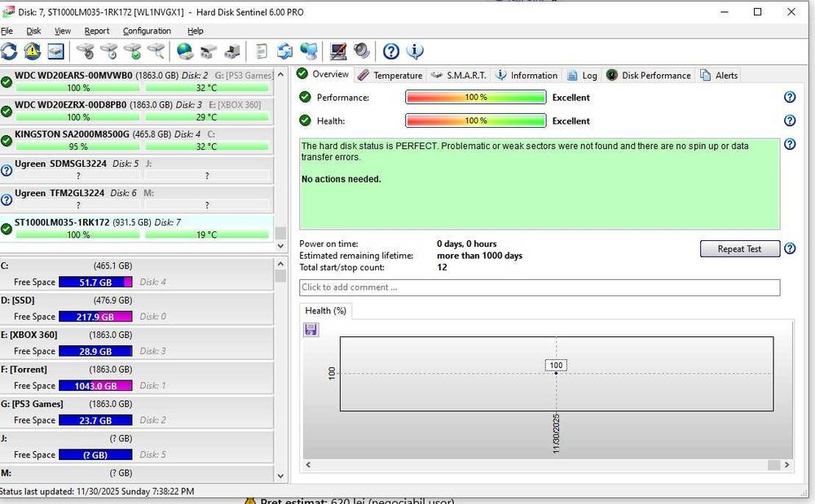Screen dimensions: 815x504
Task: Click the double disk drives toolbar icon
Action: 208,51
